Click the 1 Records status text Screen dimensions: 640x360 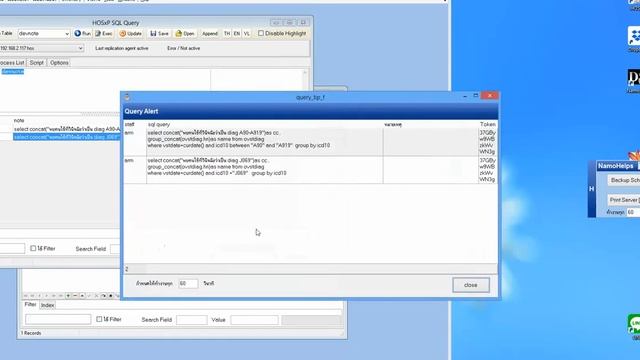click(31, 333)
